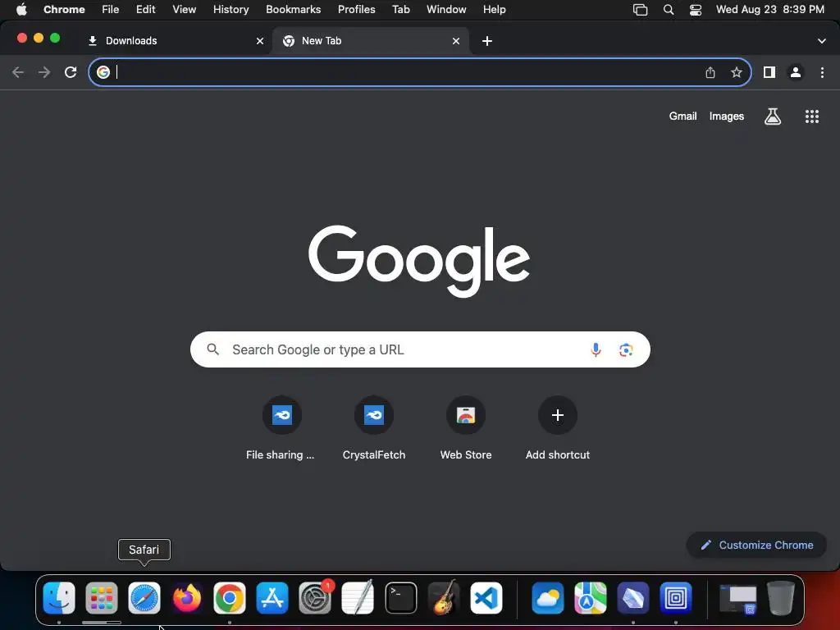Screen dimensions: 840x630
Task: Click the back navigation arrow
Action: click(18, 72)
